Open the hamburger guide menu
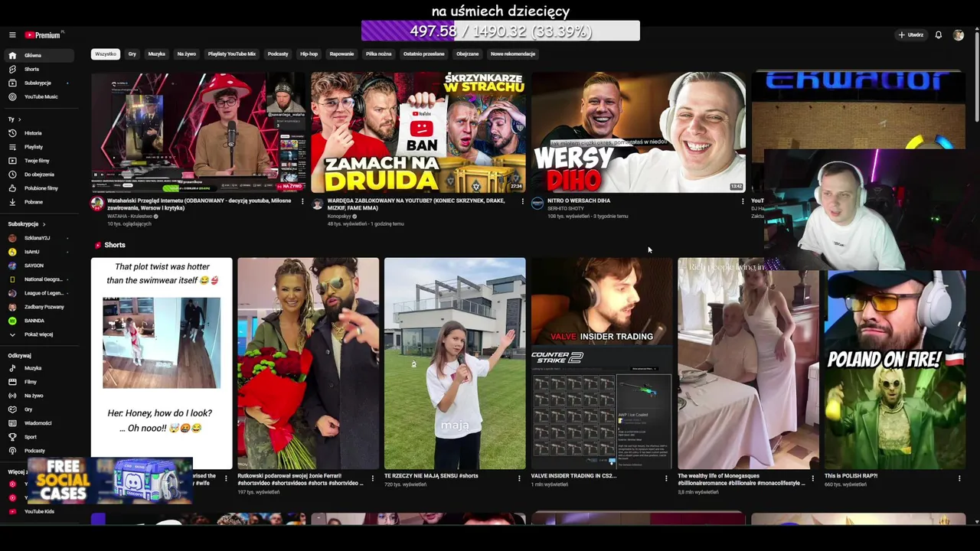 pos(12,35)
